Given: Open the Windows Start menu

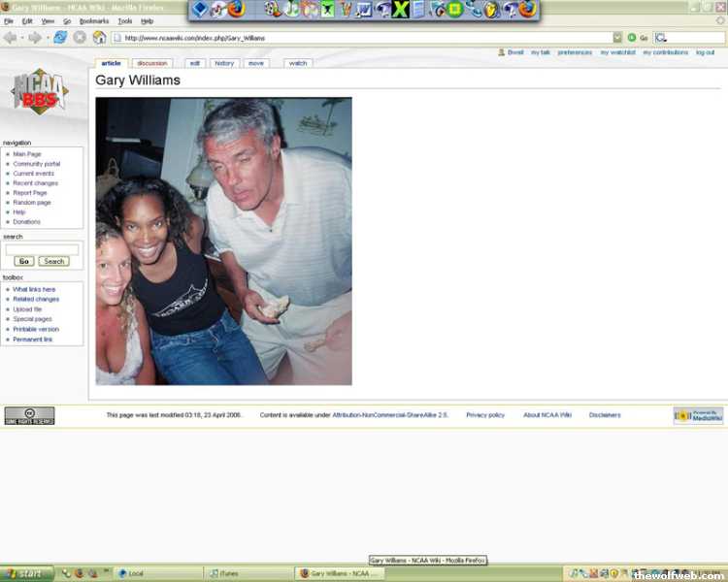Looking at the screenshot, I should [27, 573].
